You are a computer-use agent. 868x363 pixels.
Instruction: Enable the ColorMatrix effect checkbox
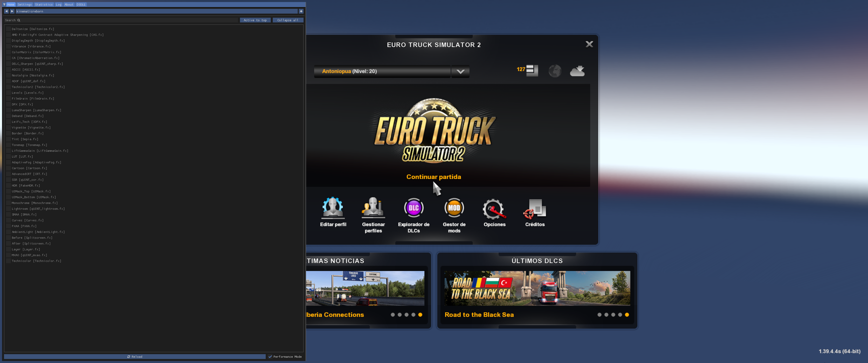click(x=8, y=52)
